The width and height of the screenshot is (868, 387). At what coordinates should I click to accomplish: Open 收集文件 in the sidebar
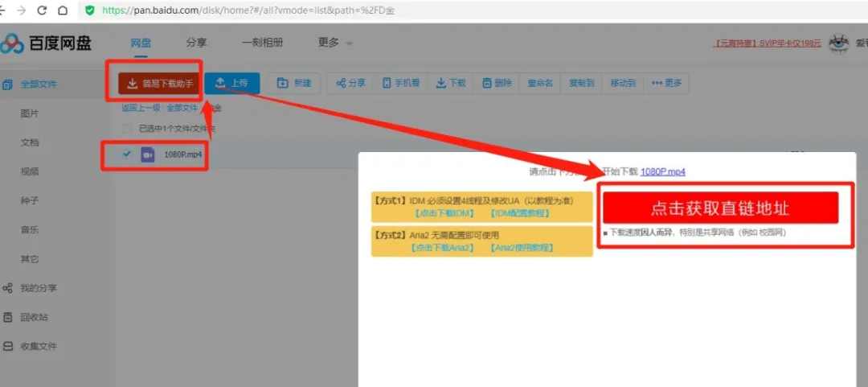pos(39,347)
